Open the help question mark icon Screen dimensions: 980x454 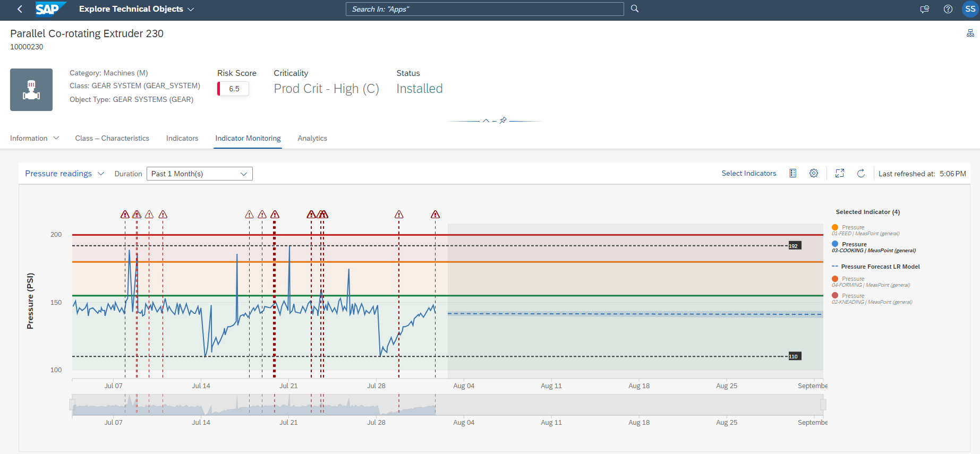(x=948, y=9)
